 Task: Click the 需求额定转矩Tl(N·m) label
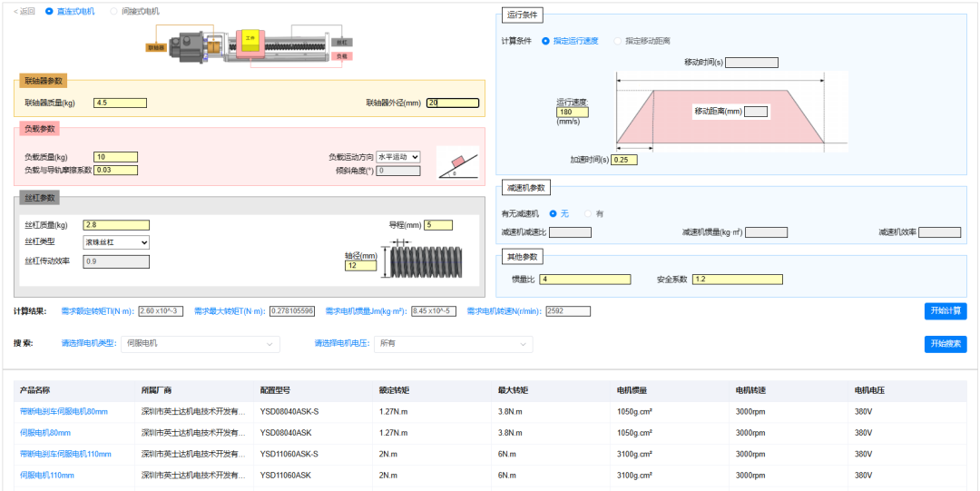(x=98, y=311)
